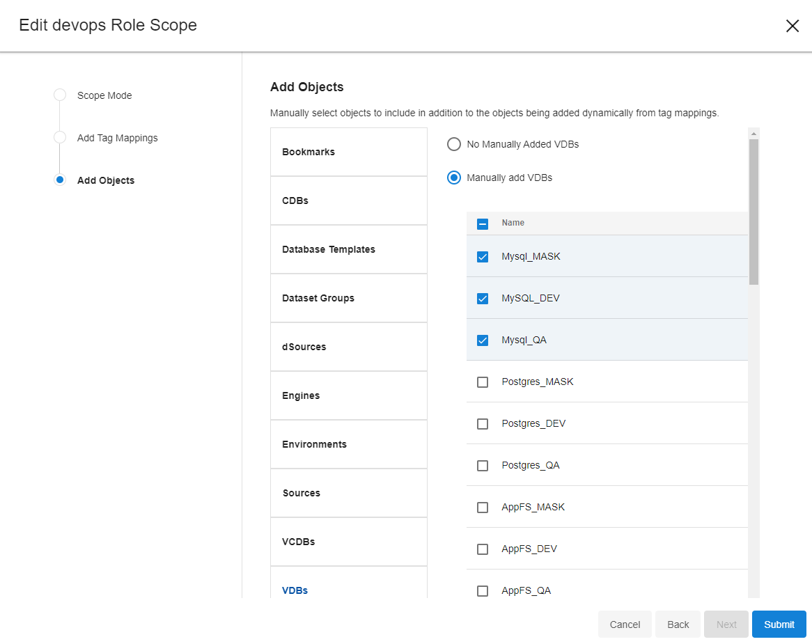Screen dimensions: 812x644
Task: Deselect the Mysql_QA checkbox
Action: (483, 340)
